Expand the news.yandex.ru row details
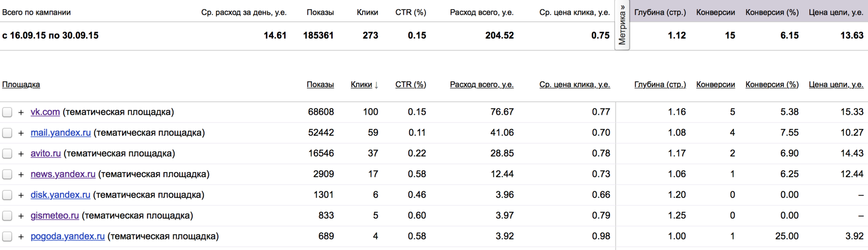The width and height of the screenshot is (868, 250). tap(21, 175)
